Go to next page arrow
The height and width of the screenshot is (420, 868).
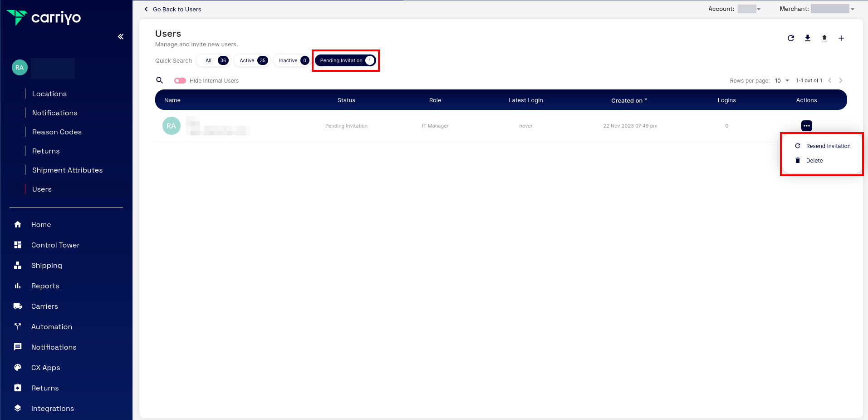[841, 80]
